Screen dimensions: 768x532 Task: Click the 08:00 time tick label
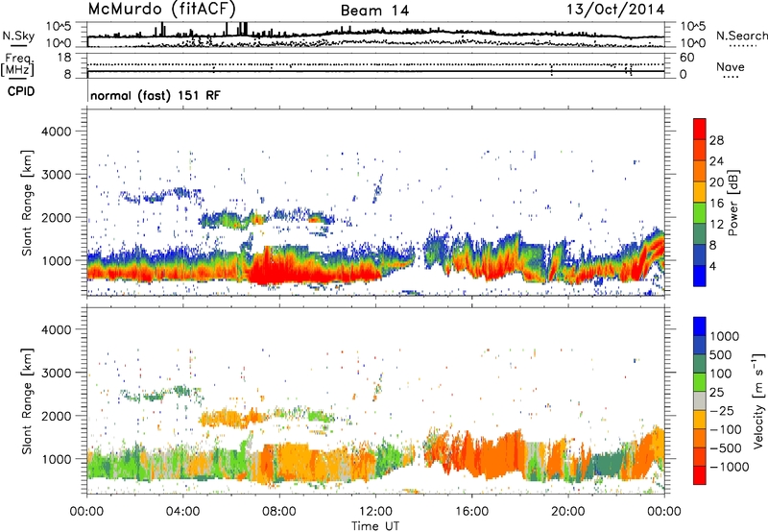(x=278, y=512)
